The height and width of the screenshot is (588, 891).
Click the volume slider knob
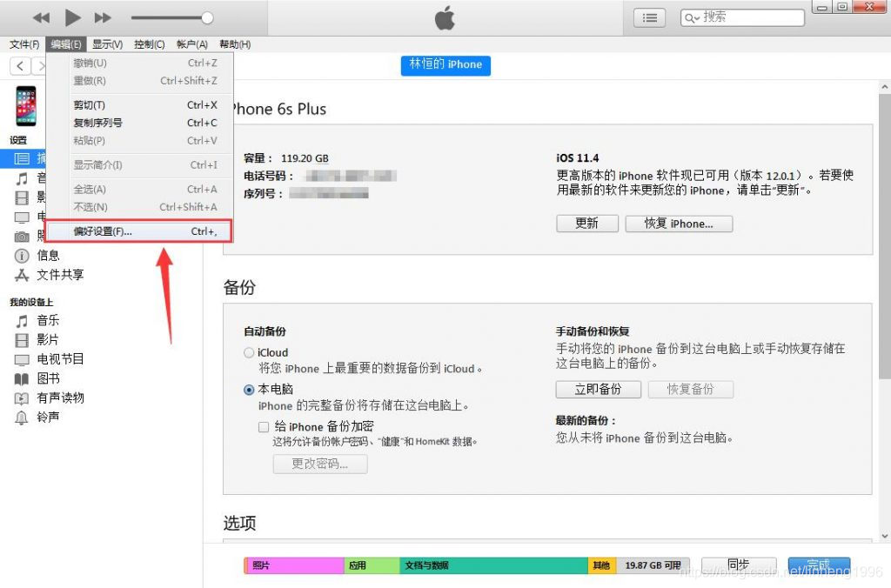pyautogui.click(x=207, y=18)
